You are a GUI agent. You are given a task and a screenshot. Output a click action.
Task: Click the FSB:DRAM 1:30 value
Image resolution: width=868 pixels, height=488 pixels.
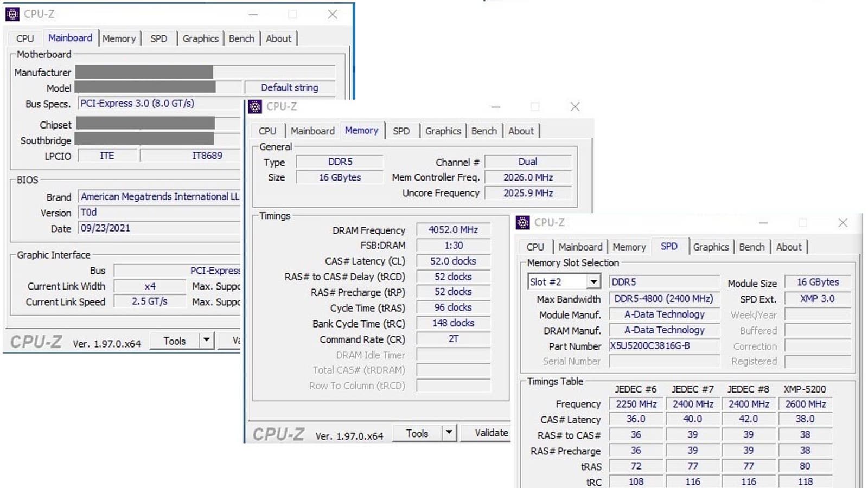pos(454,246)
